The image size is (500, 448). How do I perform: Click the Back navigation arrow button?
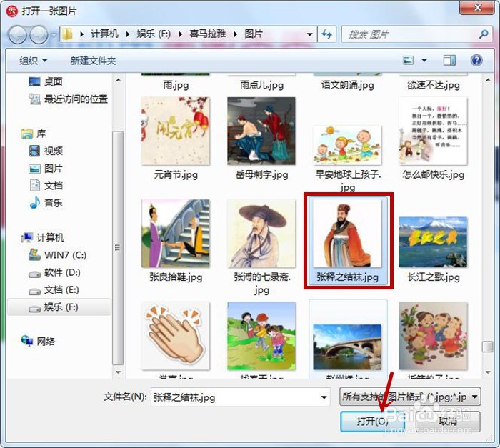point(17,34)
